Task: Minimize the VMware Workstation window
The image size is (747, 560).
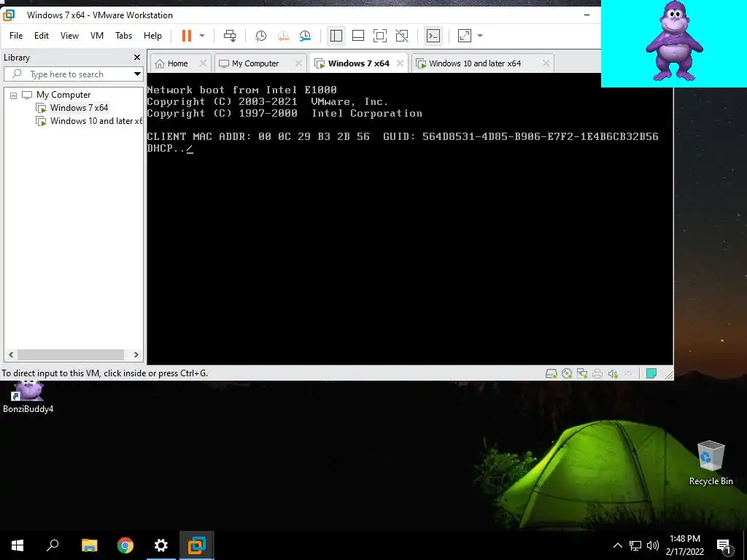Action: (587, 15)
